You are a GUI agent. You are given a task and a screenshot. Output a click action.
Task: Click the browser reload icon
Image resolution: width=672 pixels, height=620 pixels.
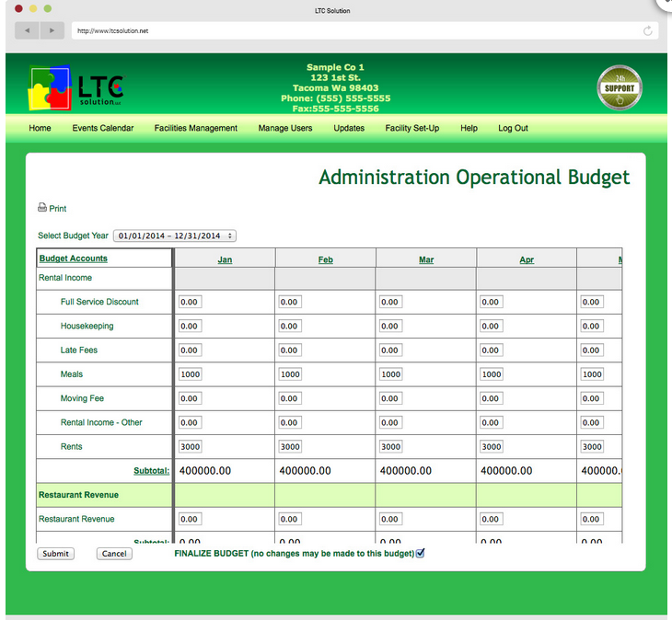coord(647,31)
